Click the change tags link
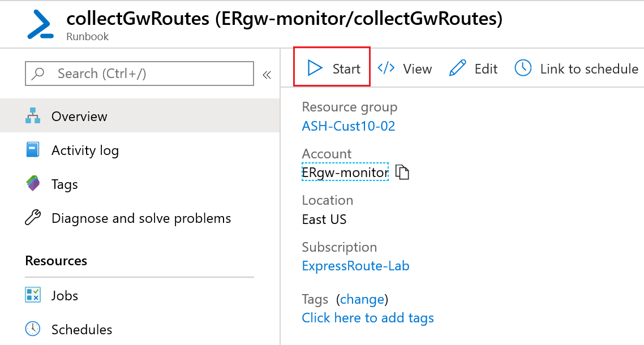This screenshot has height=345, width=644. (x=362, y=299)
